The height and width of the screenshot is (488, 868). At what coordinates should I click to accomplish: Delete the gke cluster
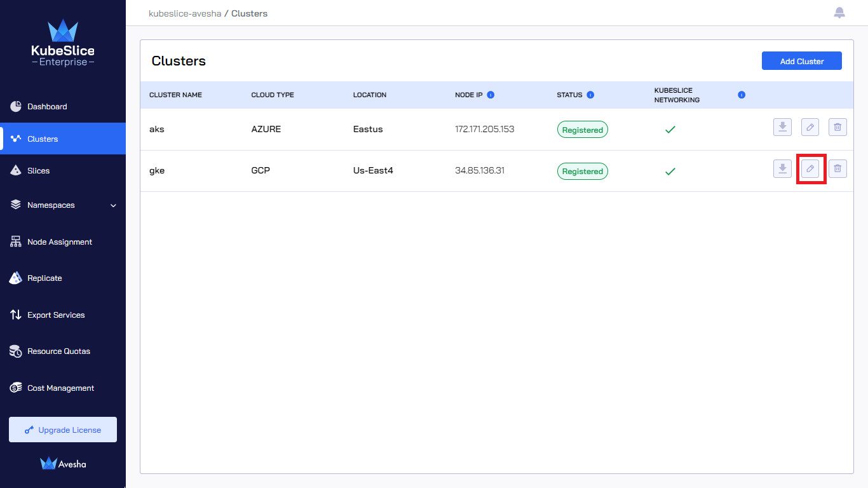[x=837, y=168]
